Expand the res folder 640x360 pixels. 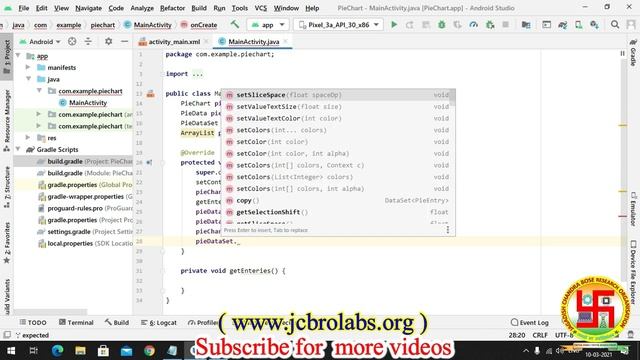(x=28, y=138)
